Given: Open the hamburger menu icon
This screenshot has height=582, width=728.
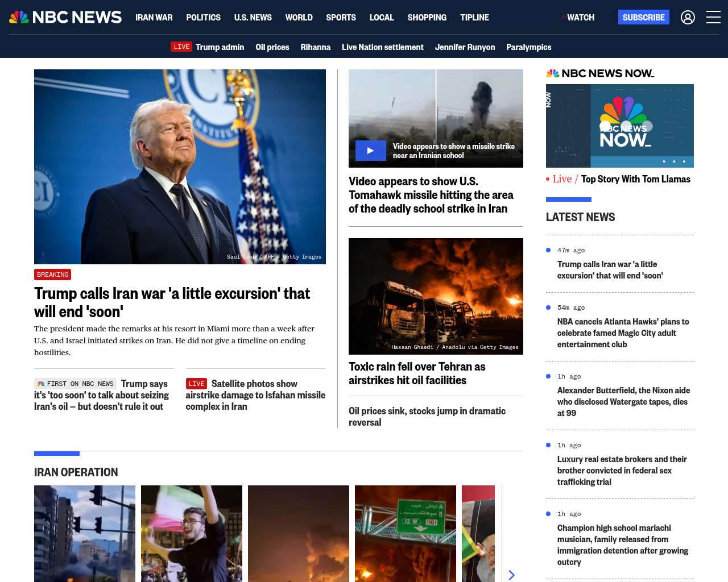Looking at the screenshot, I should (713, 18).
